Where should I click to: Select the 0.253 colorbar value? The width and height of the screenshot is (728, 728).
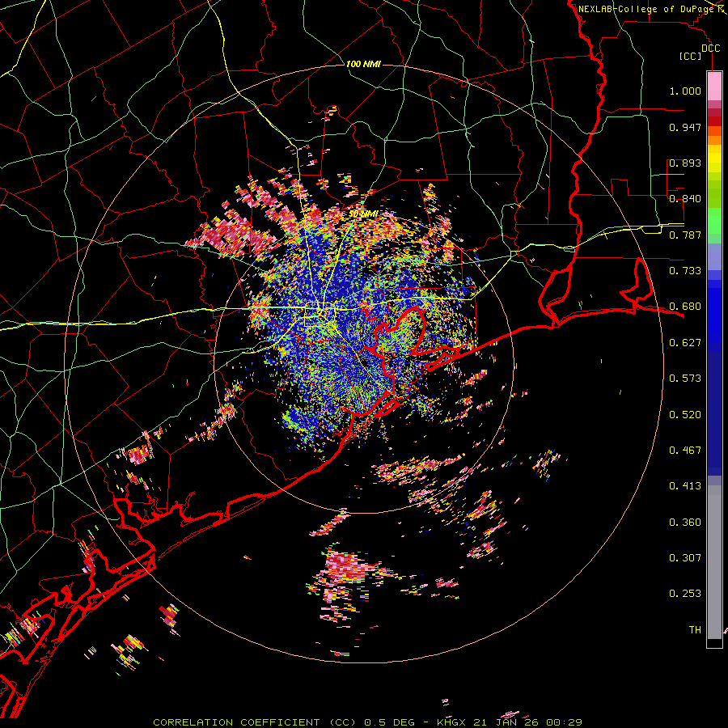[685, 594]
